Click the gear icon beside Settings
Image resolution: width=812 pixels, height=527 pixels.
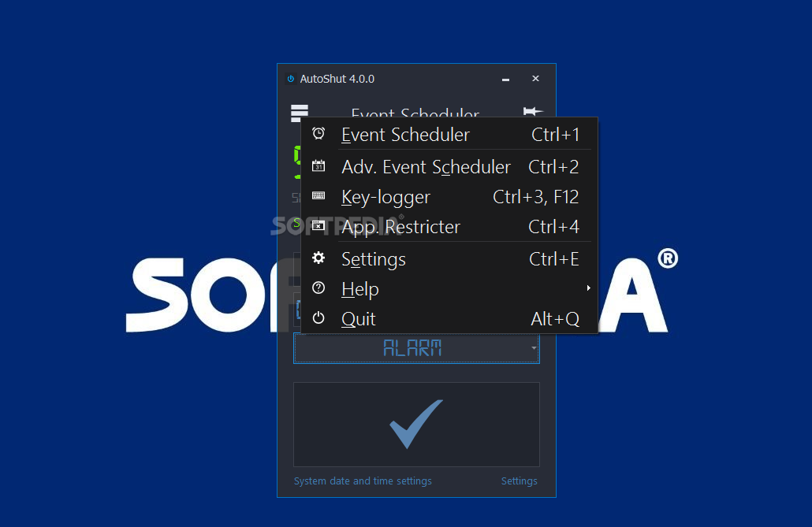[x=318, y=258]
